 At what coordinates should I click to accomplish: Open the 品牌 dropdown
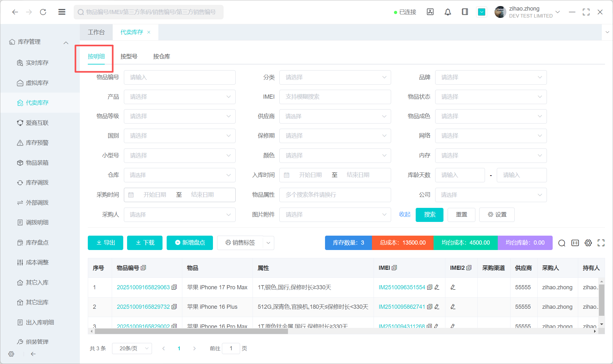click(x=491, y=77)
